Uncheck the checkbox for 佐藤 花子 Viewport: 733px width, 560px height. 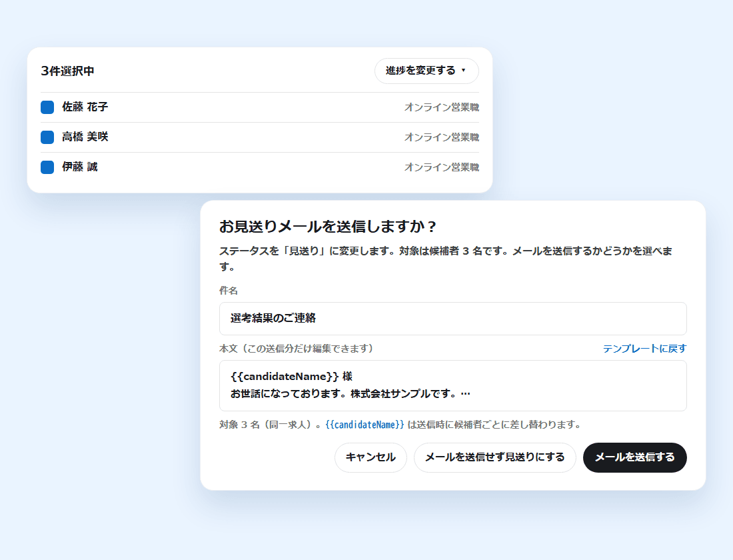(x=47, y=107)
